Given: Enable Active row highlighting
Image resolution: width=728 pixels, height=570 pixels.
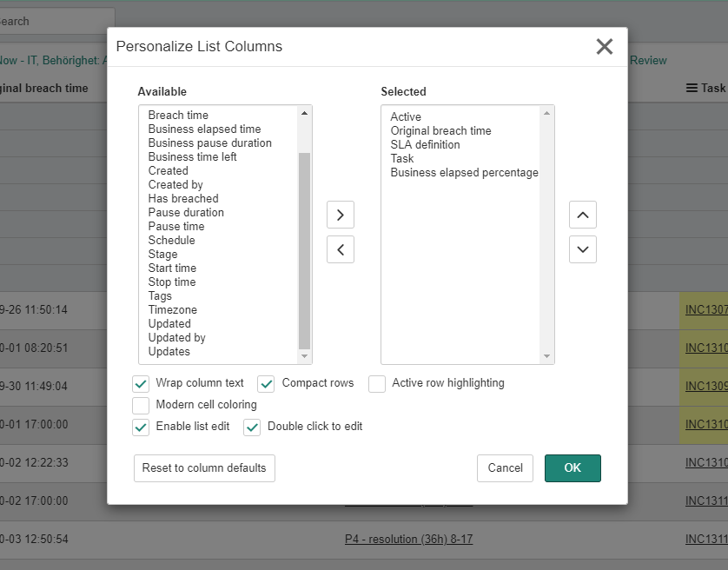Looking at the screenshot, I should click(x=377, y=383).
